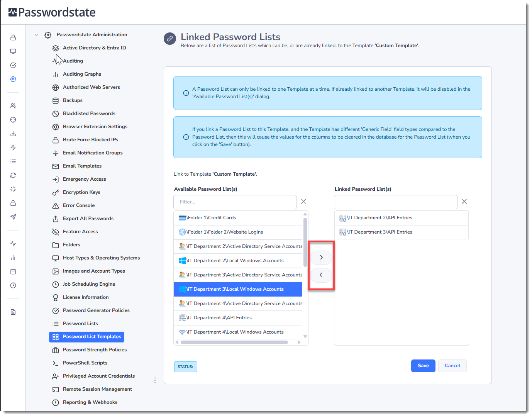The image size is (532, 417).
Task: Go to Auditing Graphs
Action: (x=82, y=74)
